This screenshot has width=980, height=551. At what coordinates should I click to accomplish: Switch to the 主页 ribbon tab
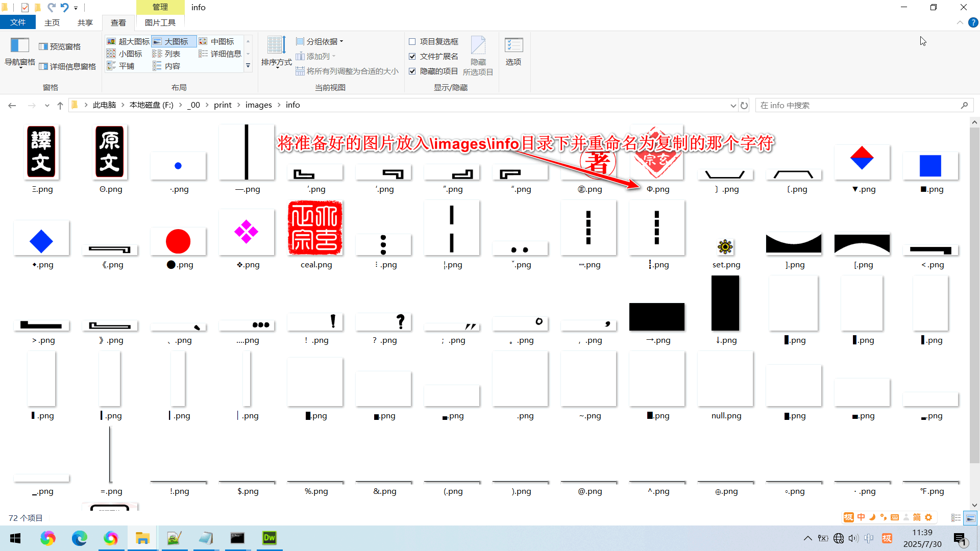point(52,22)
